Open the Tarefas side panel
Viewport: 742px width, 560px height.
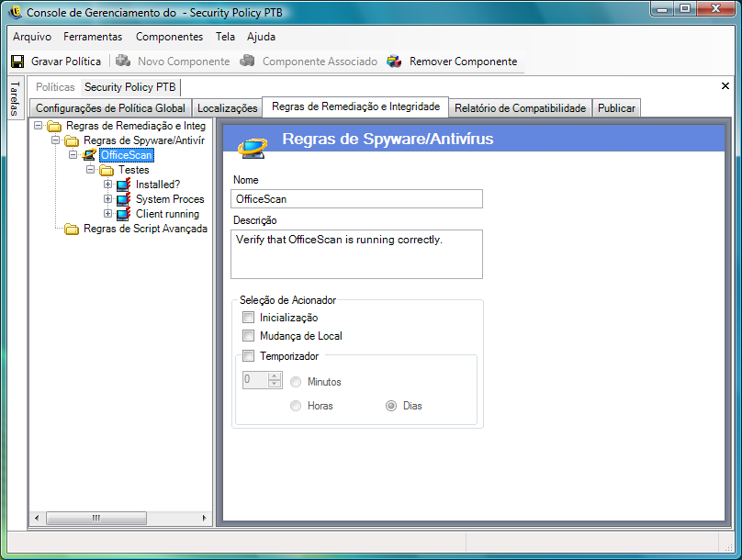[15, 98]
